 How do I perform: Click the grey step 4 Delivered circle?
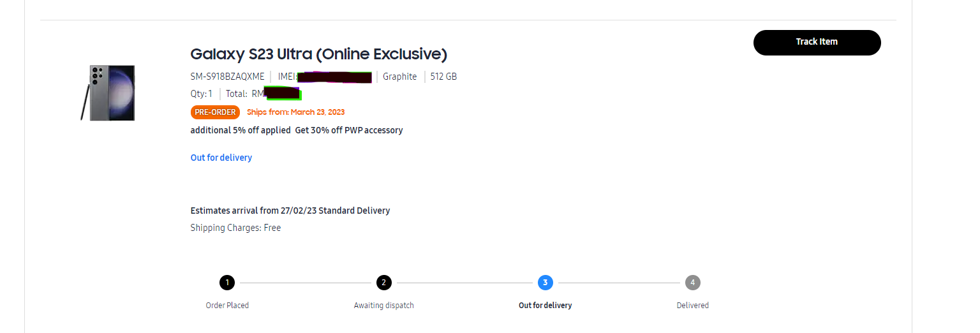692,283
